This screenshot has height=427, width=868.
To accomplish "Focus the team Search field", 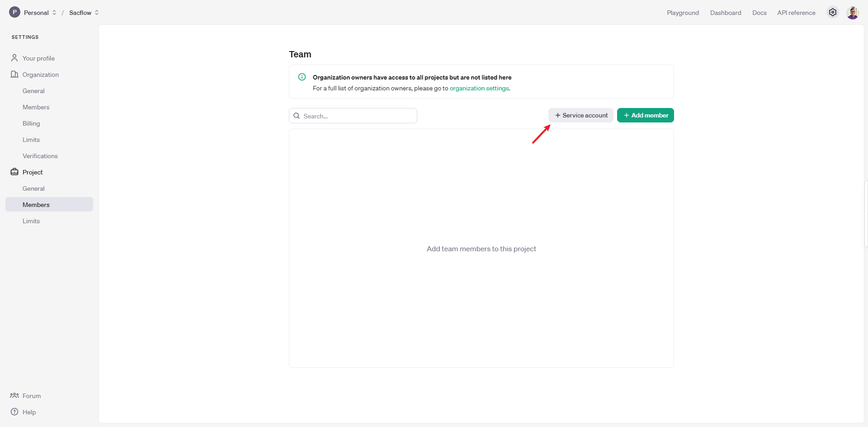I will coord(357,116).
